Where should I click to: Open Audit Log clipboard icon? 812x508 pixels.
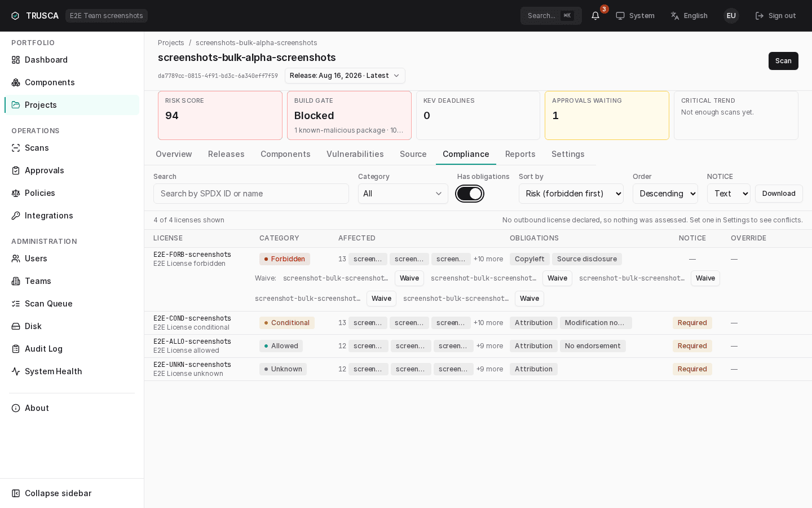[x=16, y=349]
